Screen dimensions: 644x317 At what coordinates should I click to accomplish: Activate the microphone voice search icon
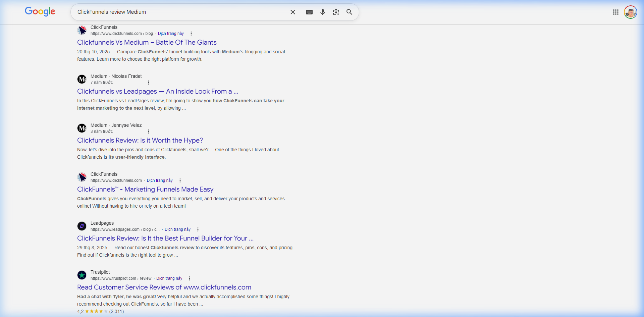coord(322,12)
